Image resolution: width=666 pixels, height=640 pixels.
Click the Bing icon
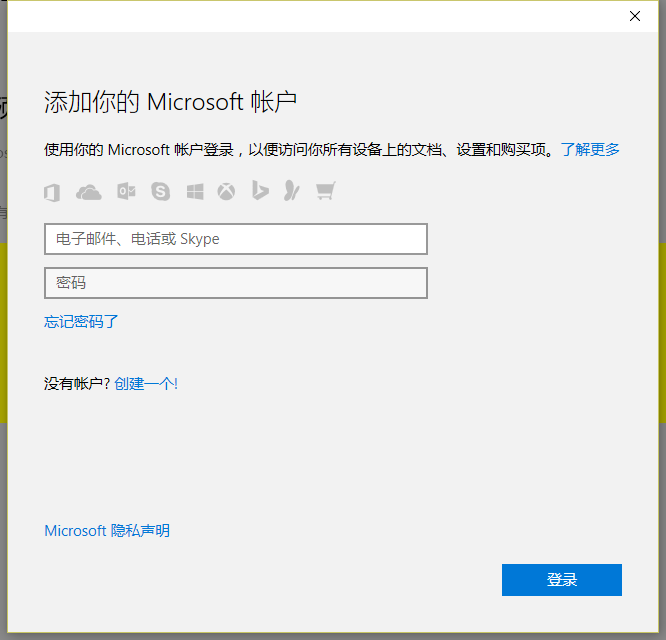pos(260,190)
